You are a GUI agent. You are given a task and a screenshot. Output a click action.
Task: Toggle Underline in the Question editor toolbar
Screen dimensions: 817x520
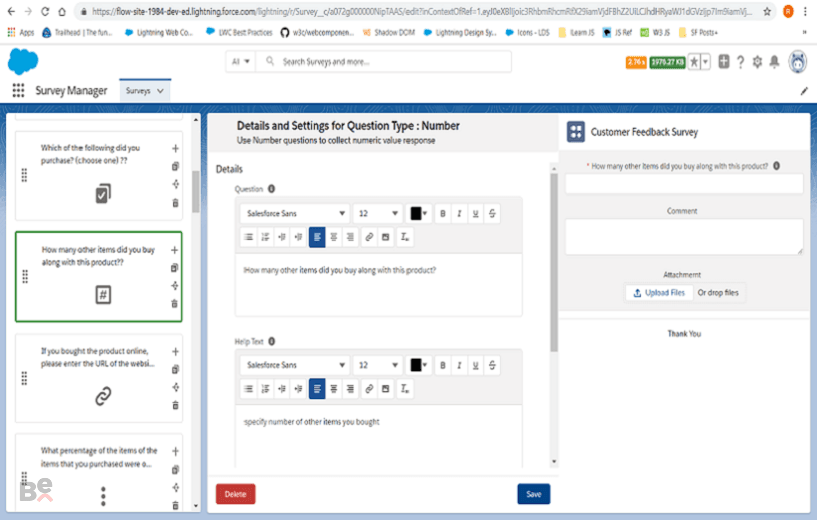[x=475, y=214]
